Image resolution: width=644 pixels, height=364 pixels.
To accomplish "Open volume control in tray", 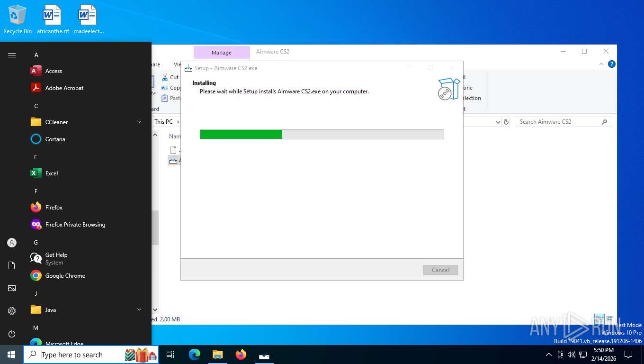I will point(572,355).
